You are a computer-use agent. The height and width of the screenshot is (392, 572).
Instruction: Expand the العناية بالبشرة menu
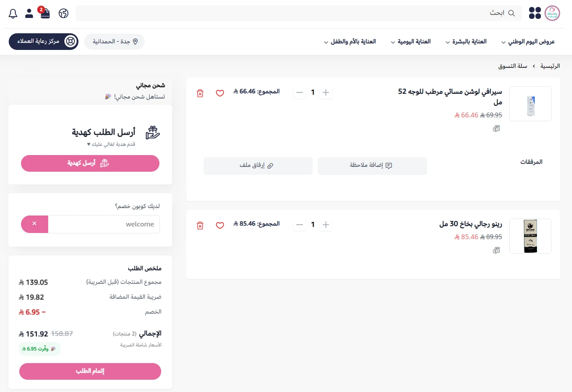(466, 42)
